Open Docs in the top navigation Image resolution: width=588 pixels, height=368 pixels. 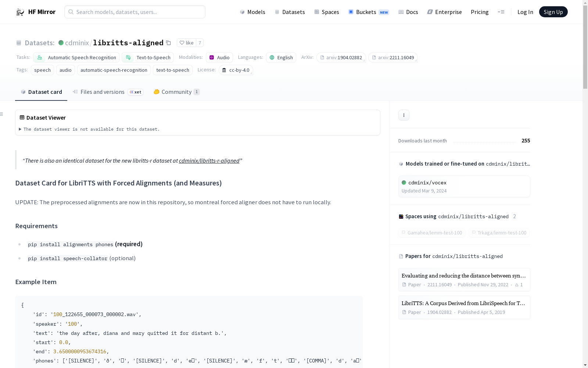coord(408,12)
